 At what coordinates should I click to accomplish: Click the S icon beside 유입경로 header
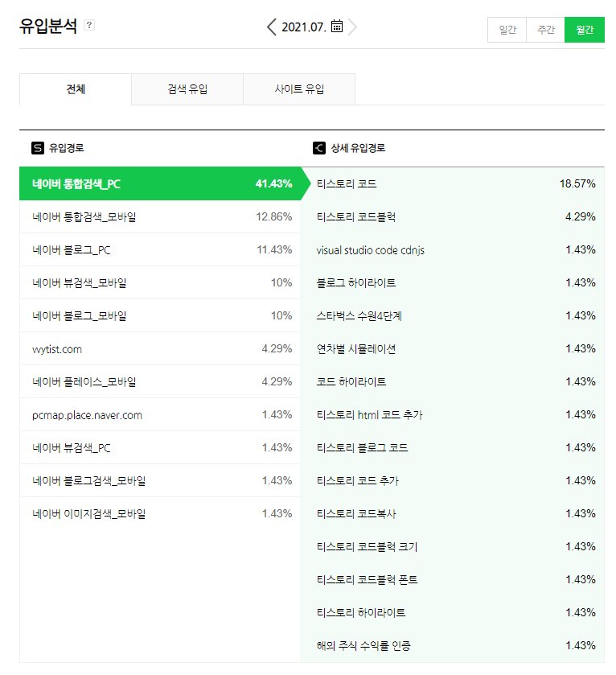click(38, 148)
